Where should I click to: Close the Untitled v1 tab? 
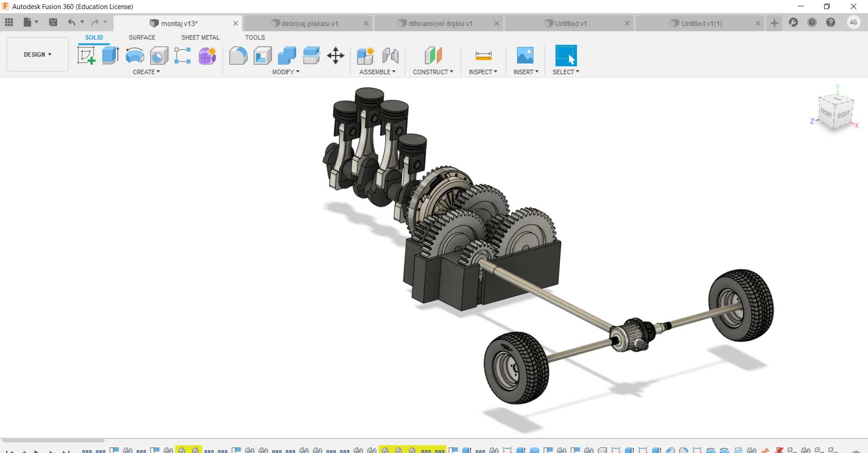627,24
